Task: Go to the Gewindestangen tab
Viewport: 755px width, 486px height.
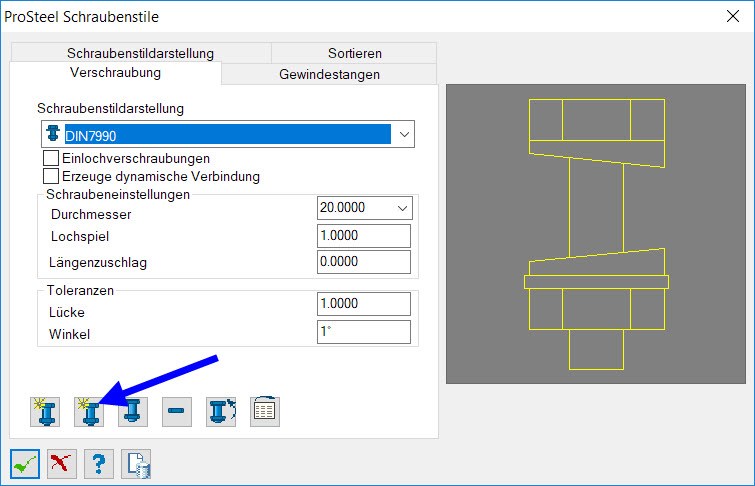Action: [329, 74]
